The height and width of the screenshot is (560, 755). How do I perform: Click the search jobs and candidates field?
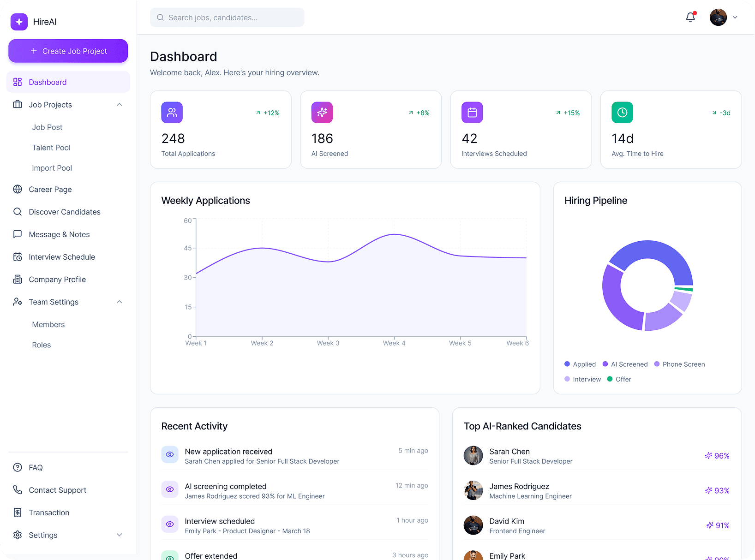click(x=227, y=17)
